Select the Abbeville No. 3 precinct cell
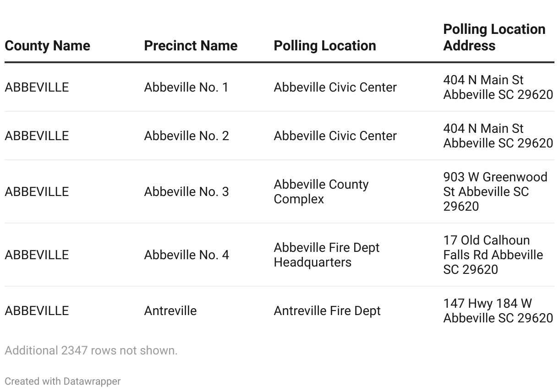The image size is (559, 392). pos(186,192)
